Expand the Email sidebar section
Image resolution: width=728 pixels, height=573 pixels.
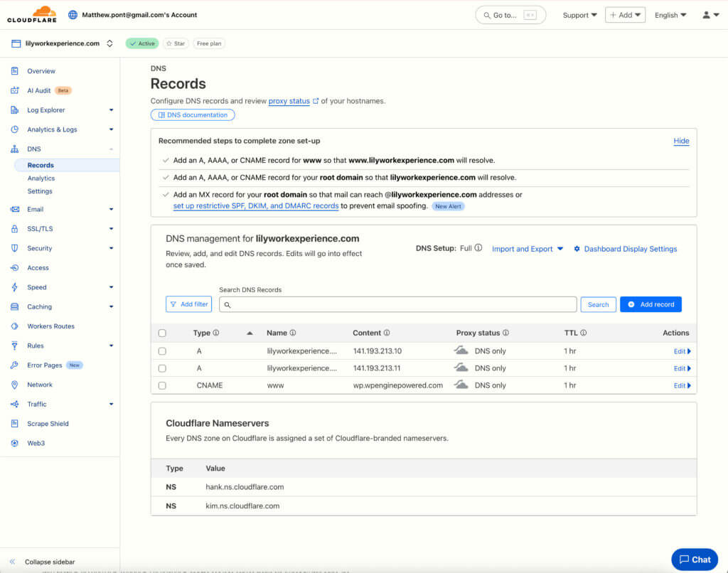pos(111,210)
